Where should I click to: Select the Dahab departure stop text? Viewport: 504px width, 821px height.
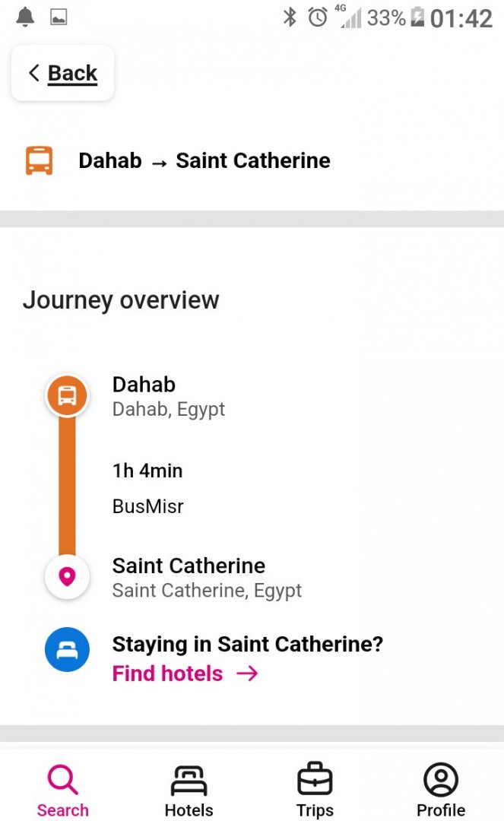coord(144,385)
